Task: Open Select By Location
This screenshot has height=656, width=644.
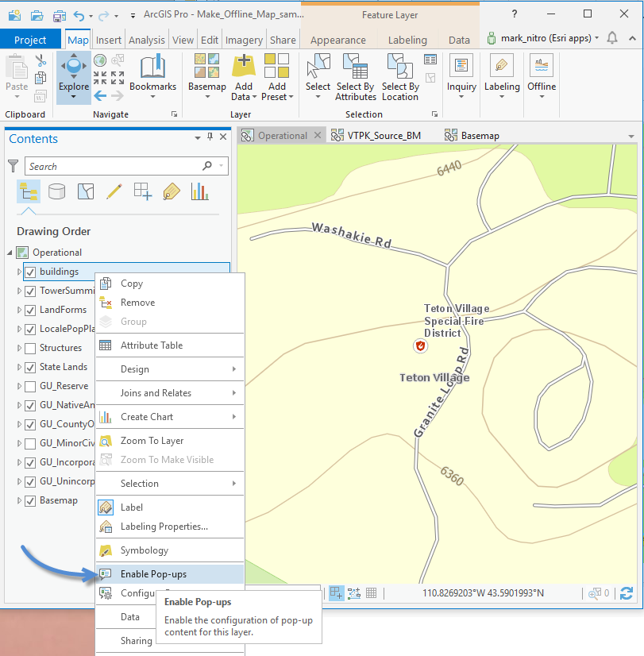Action: click(400, 77)
